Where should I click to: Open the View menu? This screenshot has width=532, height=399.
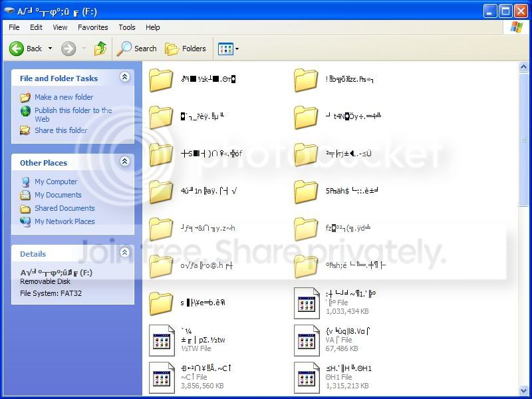[x=60, y=27]
